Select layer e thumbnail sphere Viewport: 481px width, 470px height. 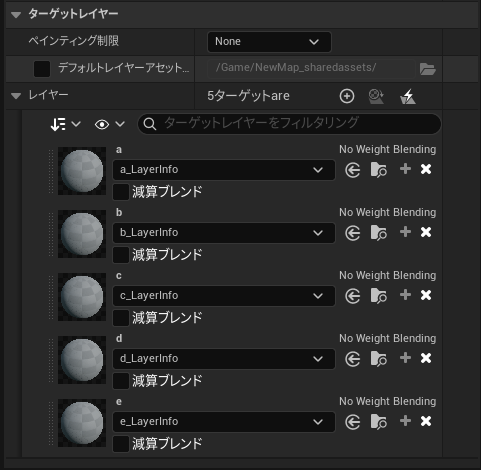point(82,423)
